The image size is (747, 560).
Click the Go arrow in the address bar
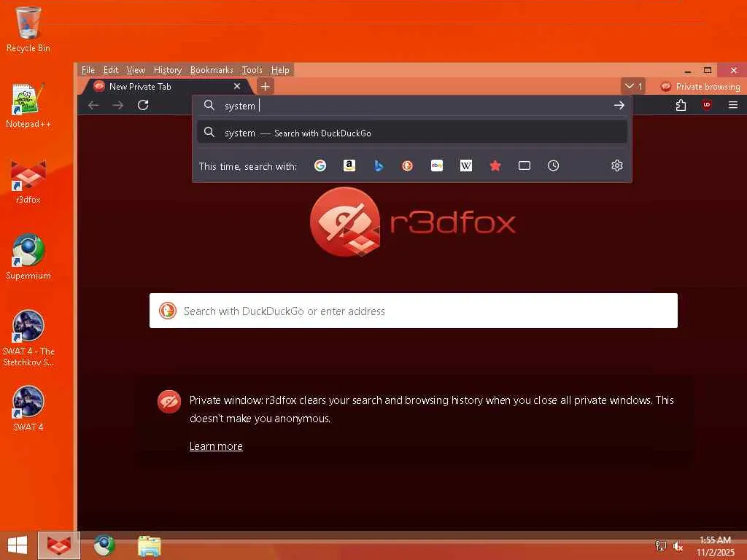(x=619, y=105)
